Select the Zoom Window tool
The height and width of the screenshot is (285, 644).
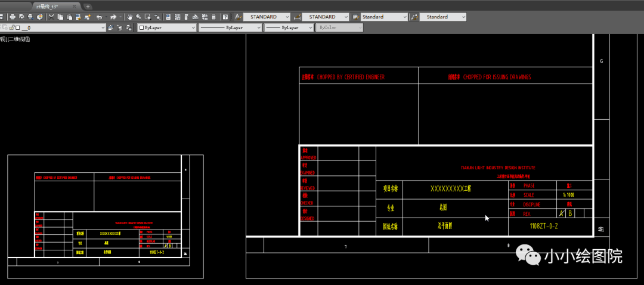[147, 17]
